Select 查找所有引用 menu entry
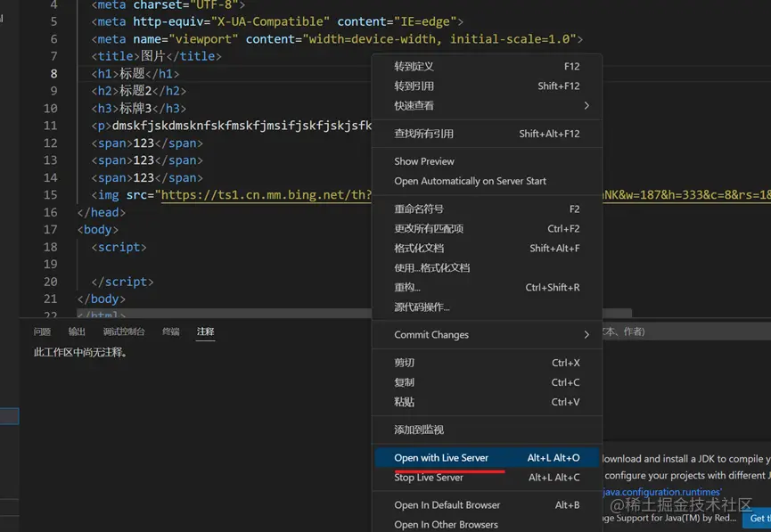771x532 pixels. pos(487,134)
